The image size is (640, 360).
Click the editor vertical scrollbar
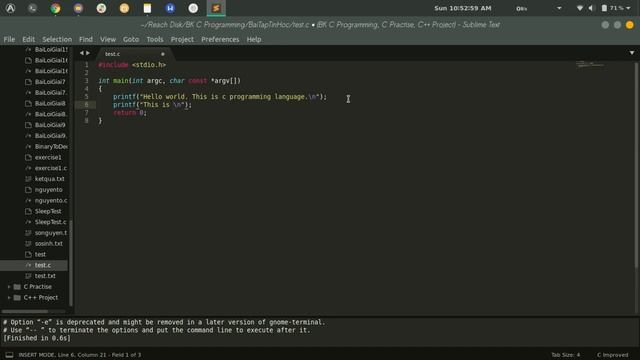[636, 165]
